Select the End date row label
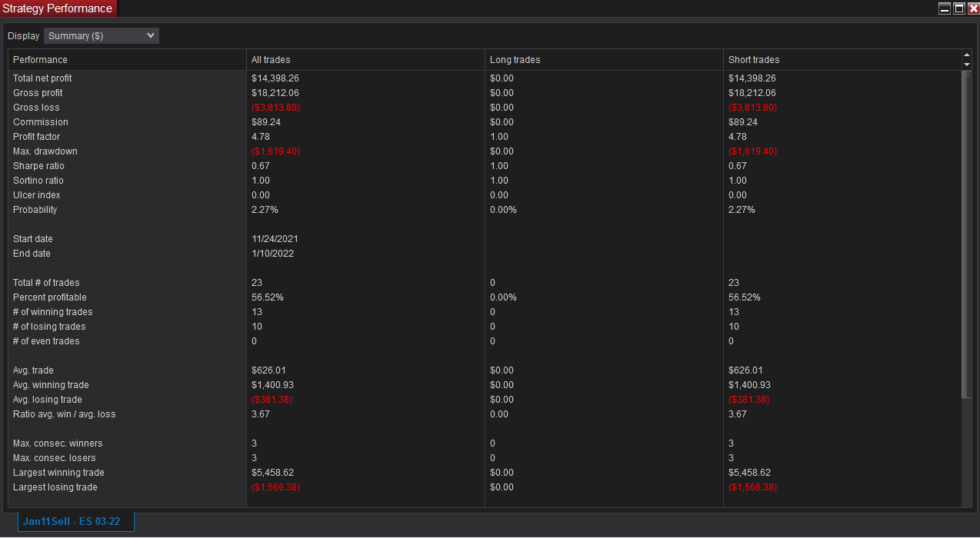This screenshot has width=980, height=538. [x=32, y=254]
